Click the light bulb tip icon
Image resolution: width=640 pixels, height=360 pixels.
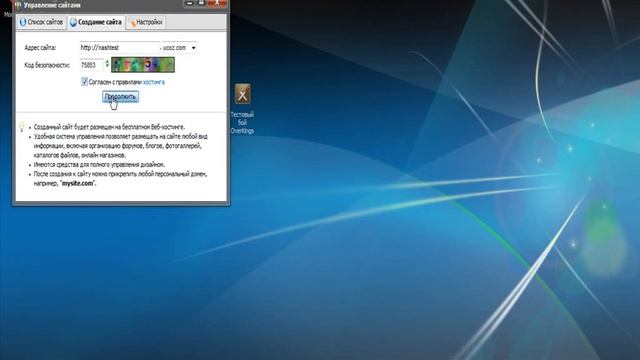coord(22,127)
